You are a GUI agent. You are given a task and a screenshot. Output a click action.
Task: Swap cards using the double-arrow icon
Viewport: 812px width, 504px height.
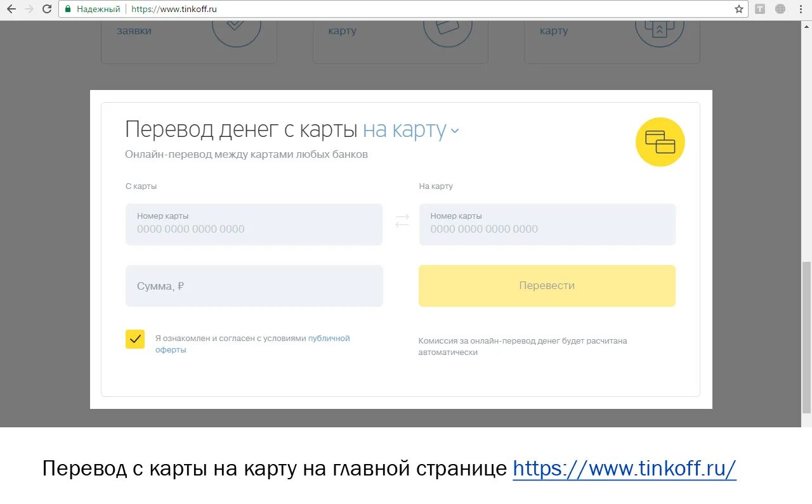point(402,221)
